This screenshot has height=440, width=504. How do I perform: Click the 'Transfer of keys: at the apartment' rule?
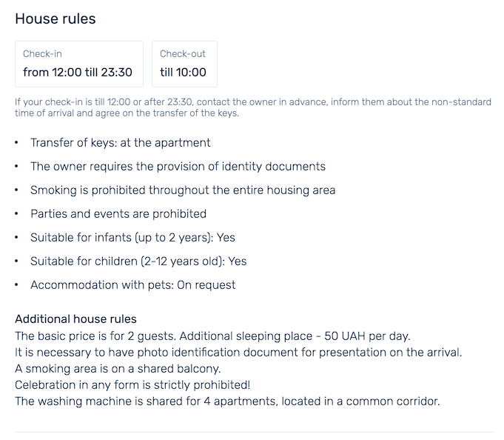point(121,142)
